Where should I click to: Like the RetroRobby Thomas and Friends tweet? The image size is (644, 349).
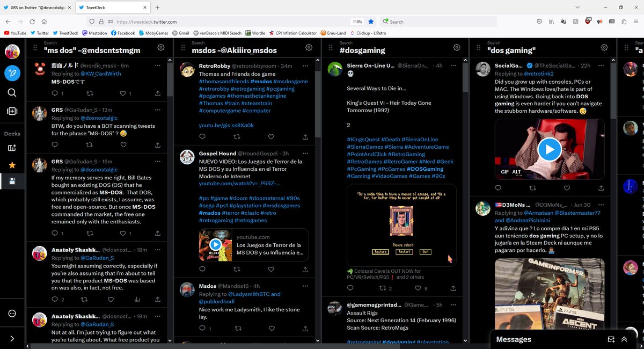coord(271,136)
